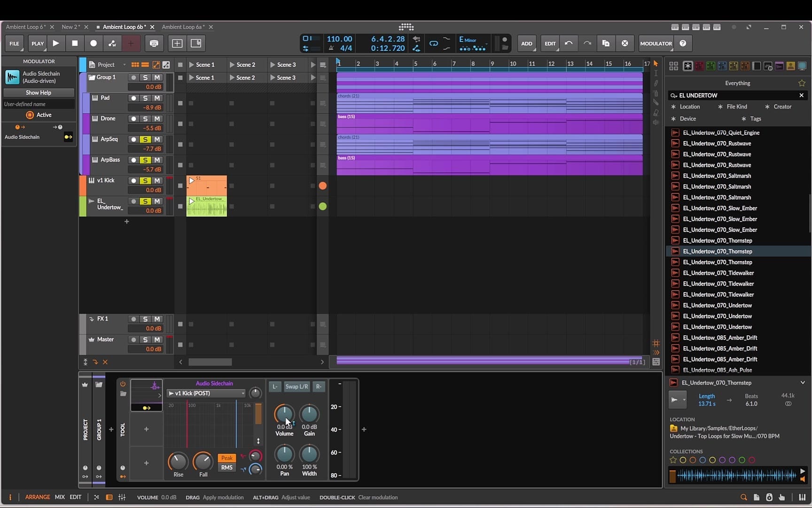Click the Swap L/R button
812x508 pixels.
pos(297,387)
